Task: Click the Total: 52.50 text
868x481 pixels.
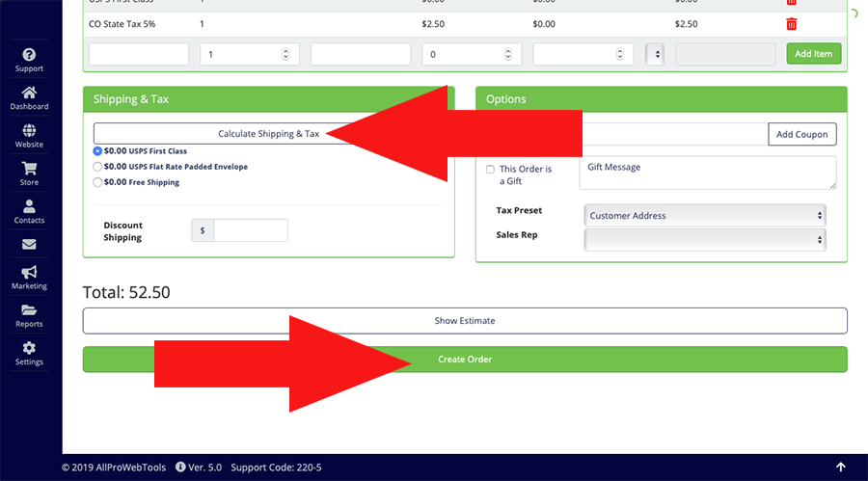Action: pyautogui.click(x=126, y=292)
